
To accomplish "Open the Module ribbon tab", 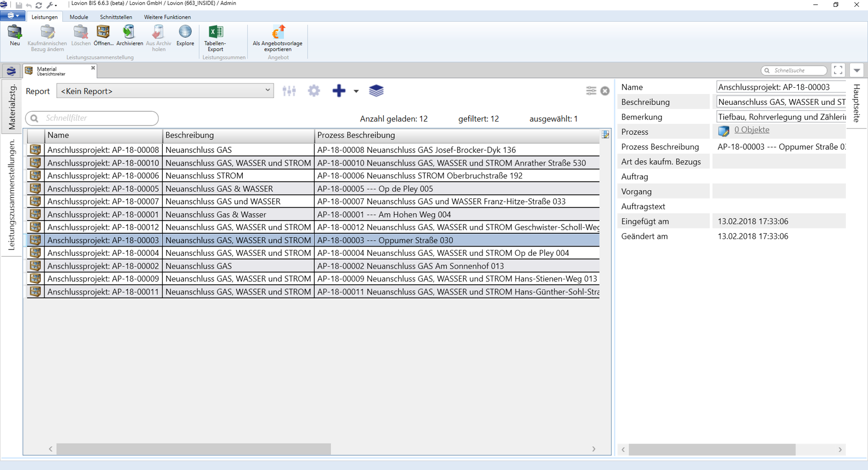I will (x=79, y=17).
